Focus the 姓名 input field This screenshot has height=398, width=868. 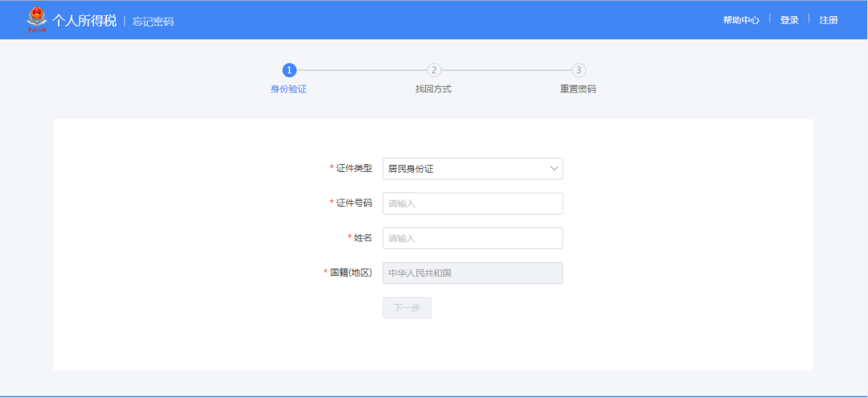click(473, 238)
